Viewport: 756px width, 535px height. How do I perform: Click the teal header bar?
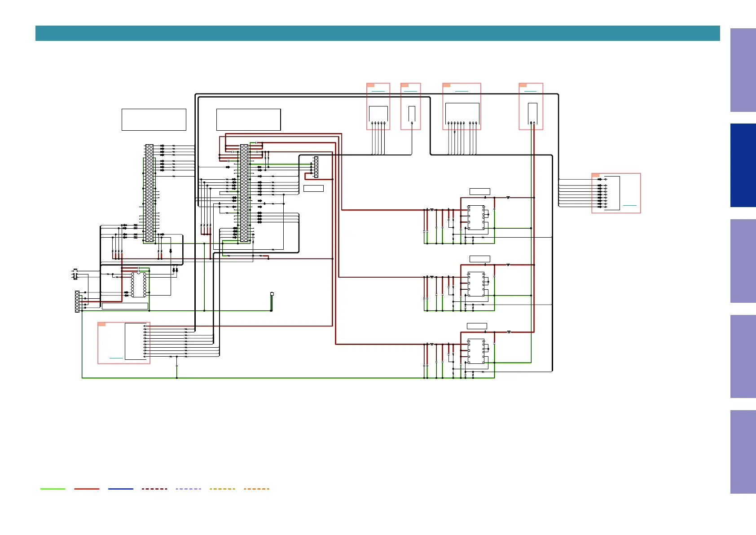pyautogui.click(x=378, y=33)
